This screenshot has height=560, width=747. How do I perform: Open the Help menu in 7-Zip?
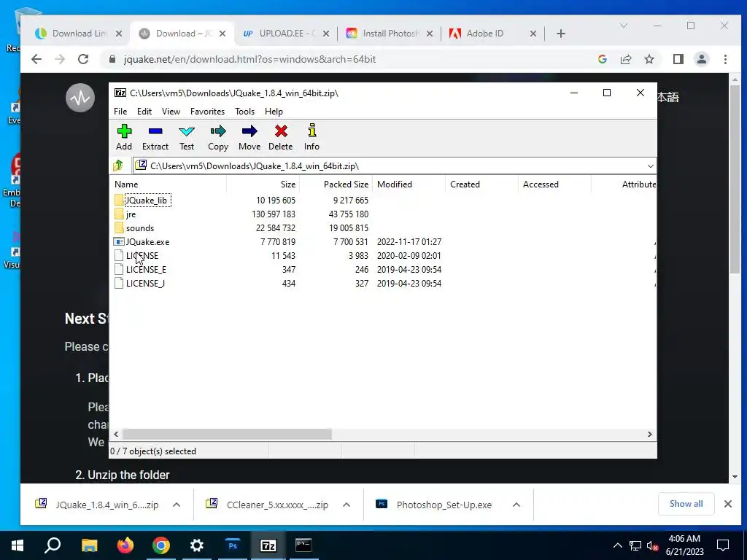[x=274, y=112]
